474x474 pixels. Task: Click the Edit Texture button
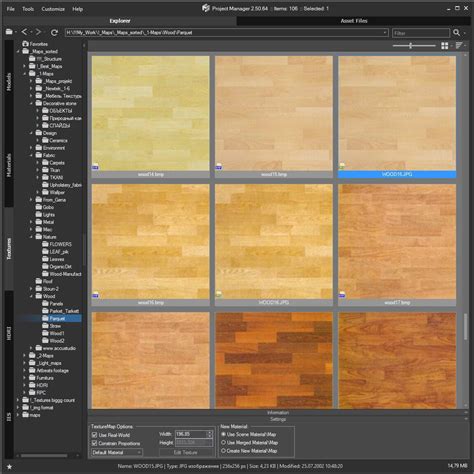186,452
